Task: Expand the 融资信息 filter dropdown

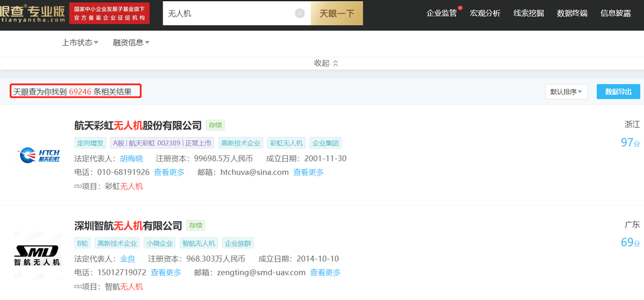Action: point(131,42)
